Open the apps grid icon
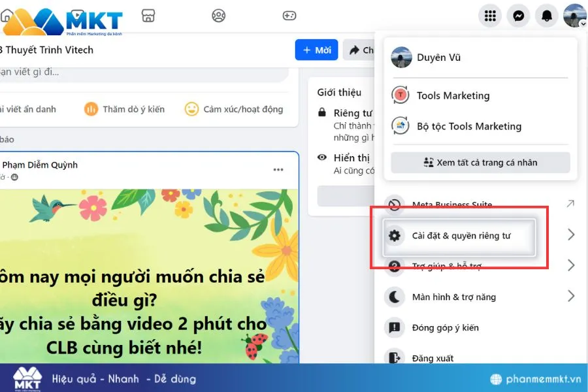 coord(490,16)
